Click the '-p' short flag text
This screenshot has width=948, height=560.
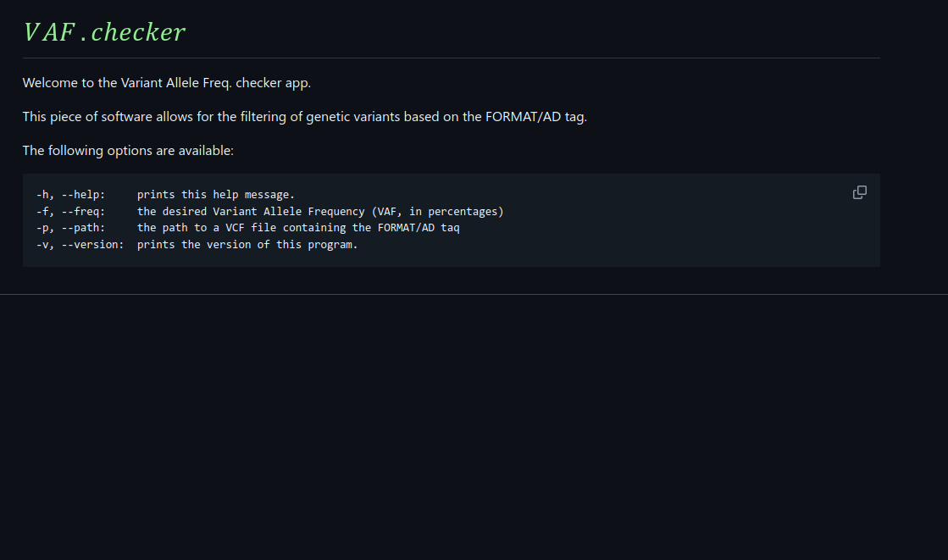coord(42,228)
